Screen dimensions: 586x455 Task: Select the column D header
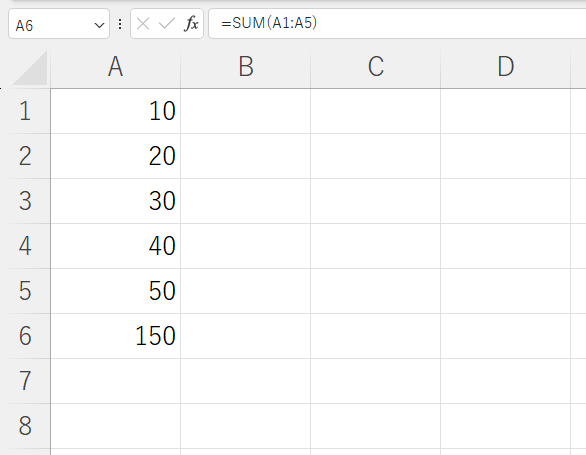coord(506,67)
